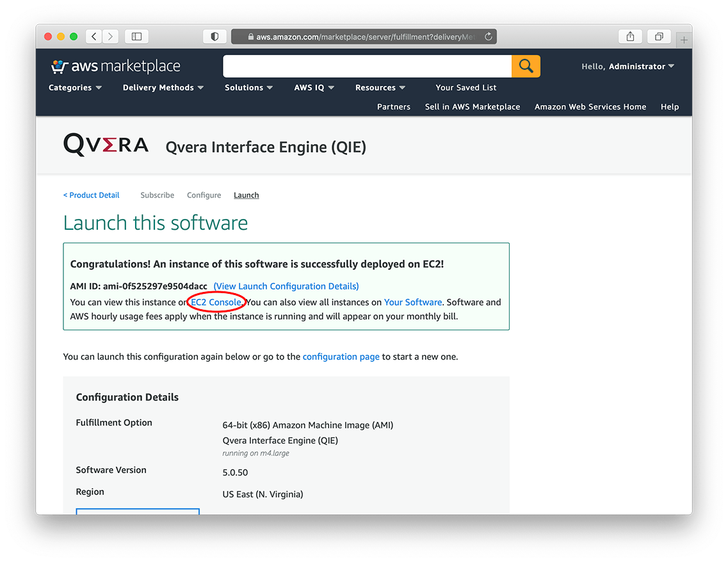Follow the configuration page link

pos(341,357)
